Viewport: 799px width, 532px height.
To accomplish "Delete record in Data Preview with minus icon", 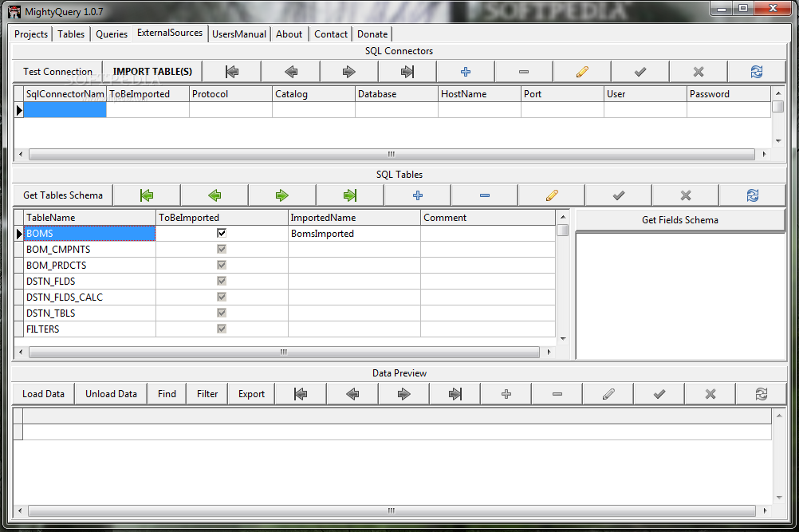I will pos(557,394).
